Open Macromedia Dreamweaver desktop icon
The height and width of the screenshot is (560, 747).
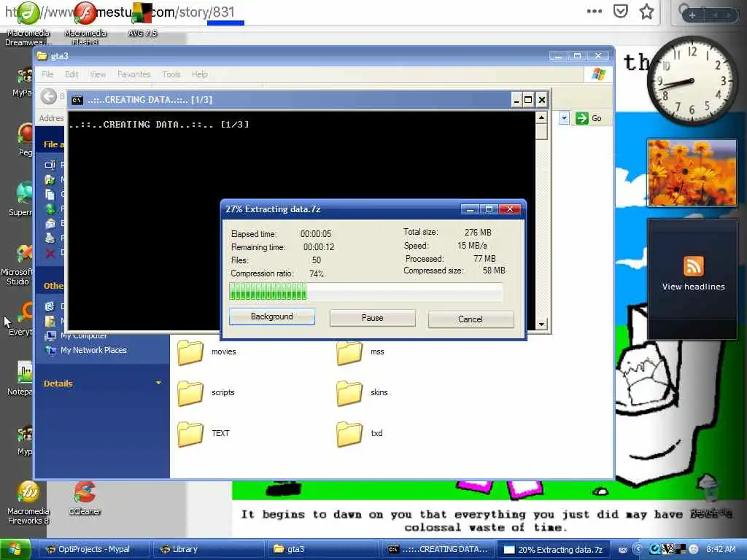click(28, 24)
